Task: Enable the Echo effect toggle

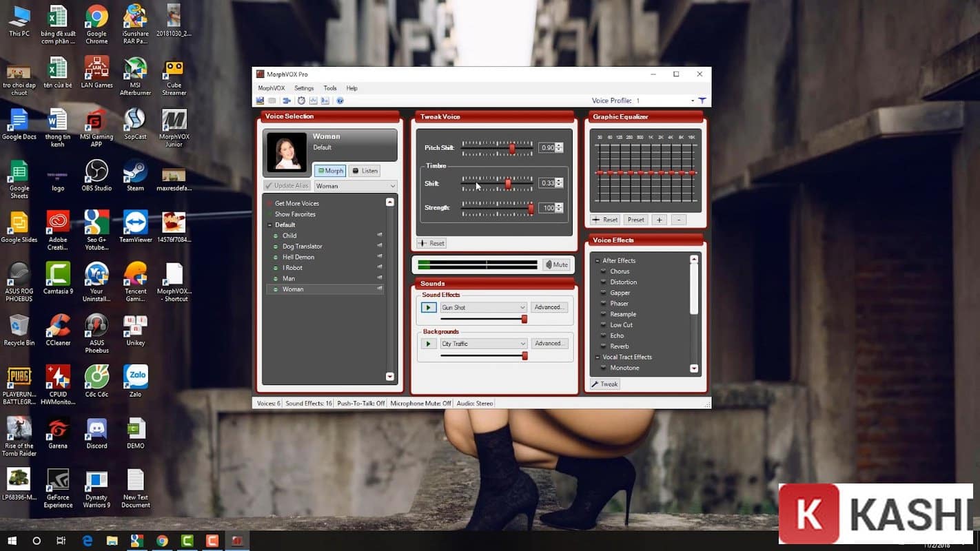Action: (603, 336)
